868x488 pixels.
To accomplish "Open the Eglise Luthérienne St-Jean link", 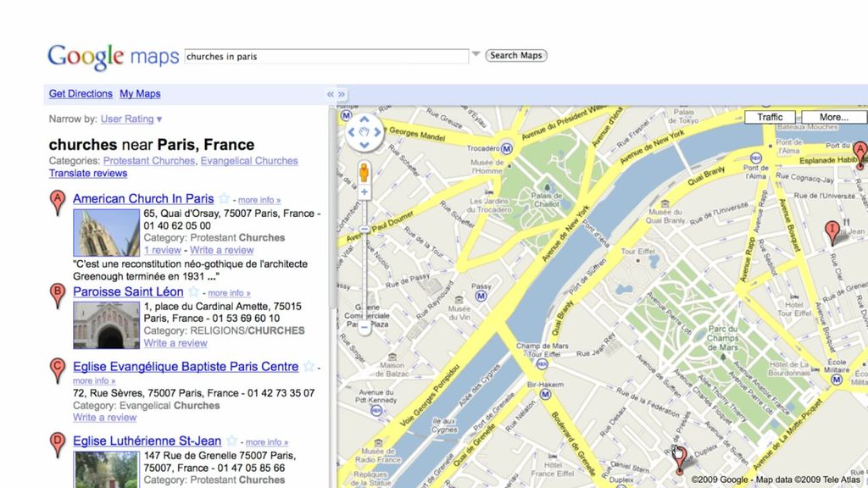I will 147,441.
